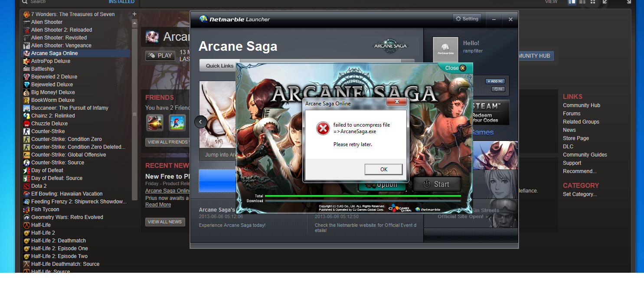Open Setting gear in Netmarble Launcher
Screen dimensions: 644x281
(467, 19)
